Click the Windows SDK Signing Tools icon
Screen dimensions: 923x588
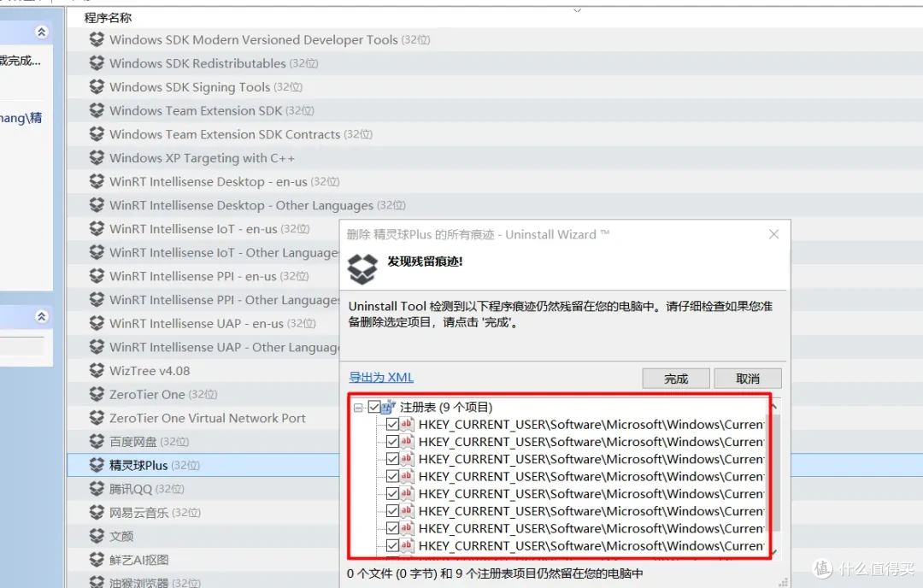coord(97,86)
